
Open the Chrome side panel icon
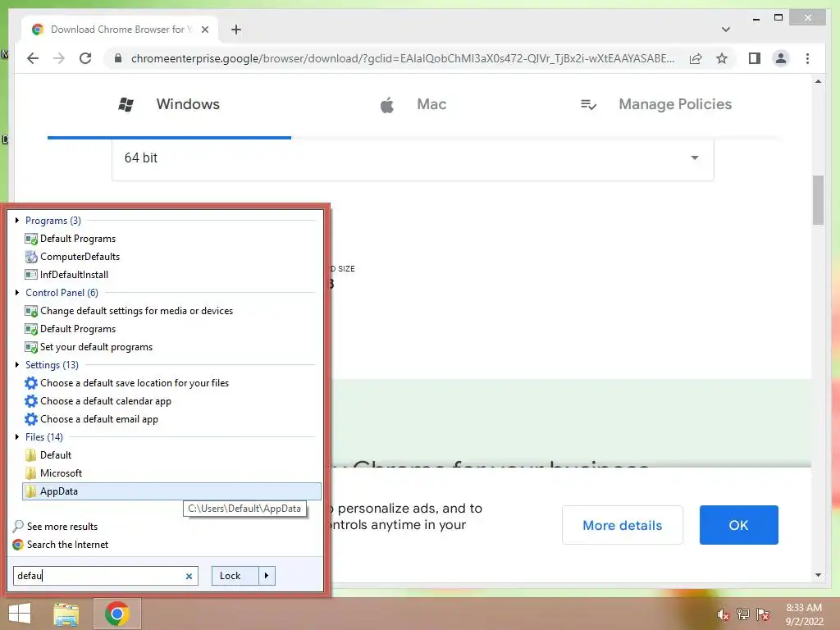click(x=755, y=58)
